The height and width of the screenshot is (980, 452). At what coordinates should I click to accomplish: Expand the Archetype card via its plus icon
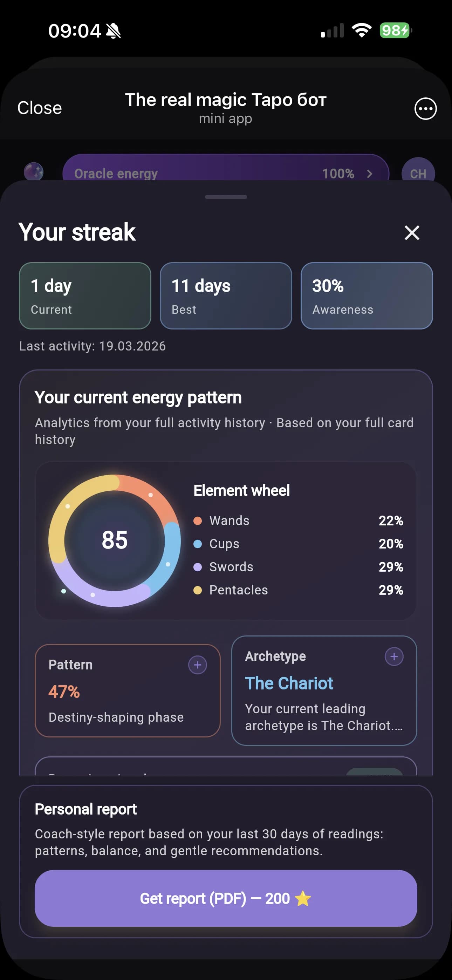tap(394, 656)
